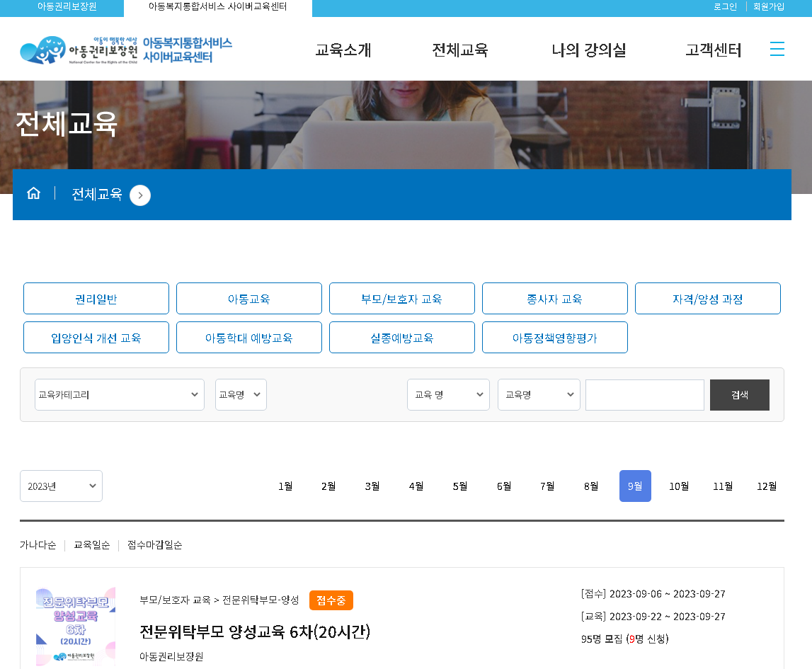The height and width of the screenshot is (669, 812).
Task: Open 전문위탁부모 양성교육 6차 course details
Action: tap(254, 633)
